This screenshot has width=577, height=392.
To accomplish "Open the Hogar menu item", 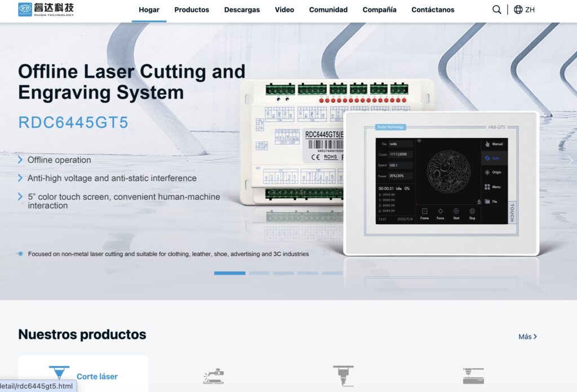I will [x=149, y=10].
